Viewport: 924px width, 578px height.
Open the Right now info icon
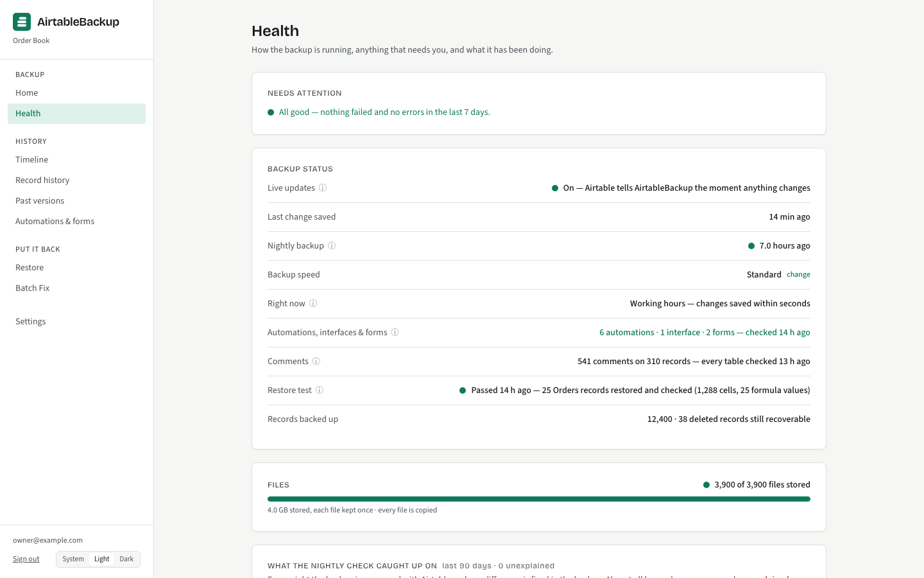pyautogui.click(x=313, y=304)
